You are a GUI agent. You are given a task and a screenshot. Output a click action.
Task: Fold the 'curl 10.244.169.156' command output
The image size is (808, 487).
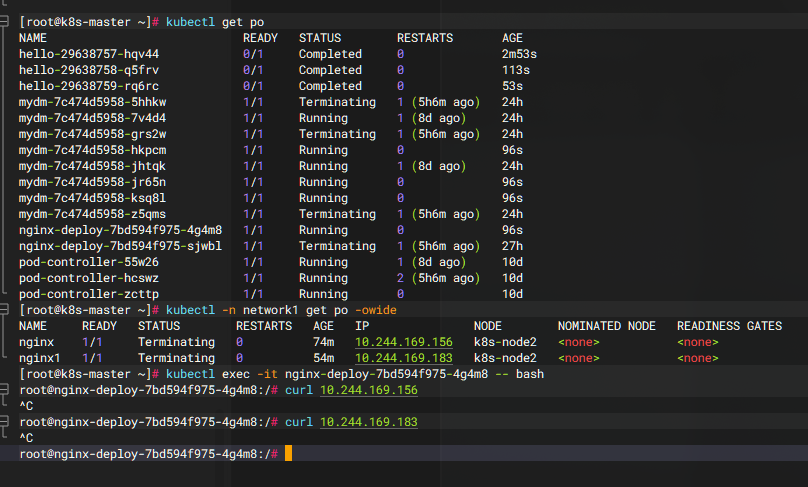[x=4, y=389]
